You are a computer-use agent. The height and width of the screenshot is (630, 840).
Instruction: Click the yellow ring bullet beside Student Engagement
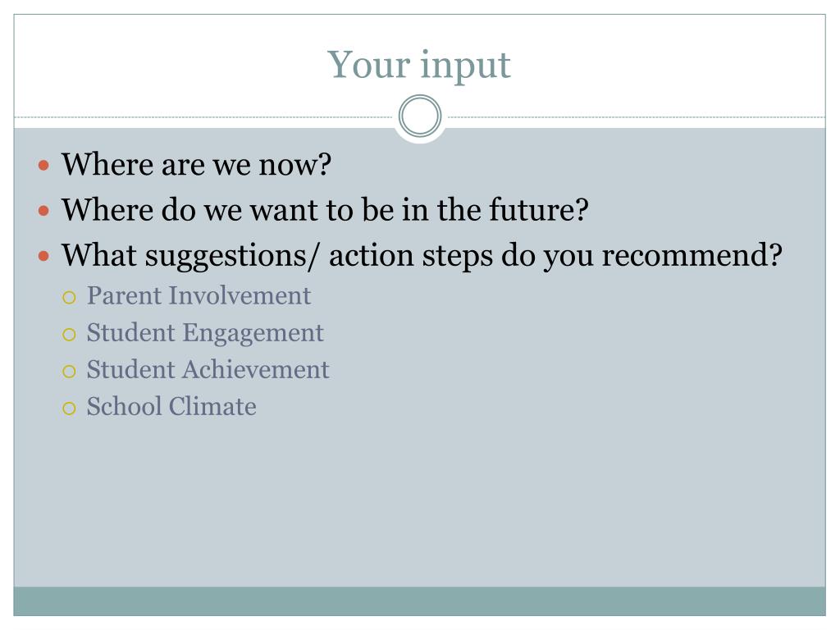tap(69, 335)
